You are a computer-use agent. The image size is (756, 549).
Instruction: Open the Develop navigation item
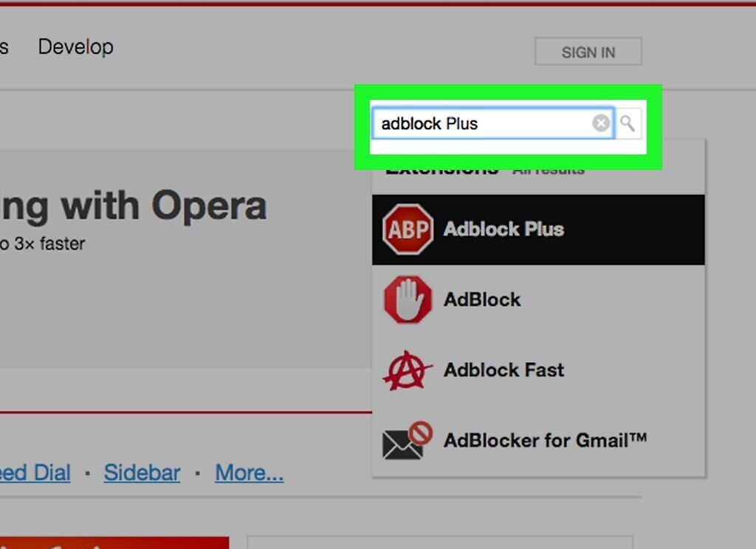[x=76, y=47]
